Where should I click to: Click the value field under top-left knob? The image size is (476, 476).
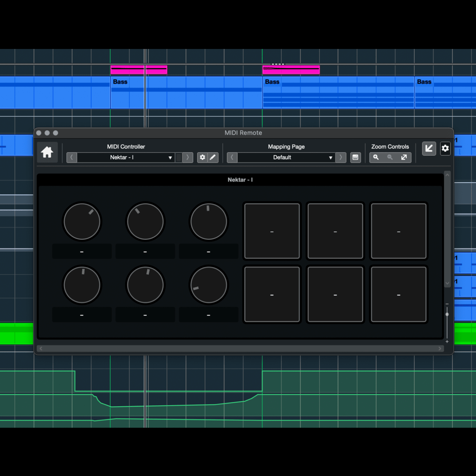(82, 252)
